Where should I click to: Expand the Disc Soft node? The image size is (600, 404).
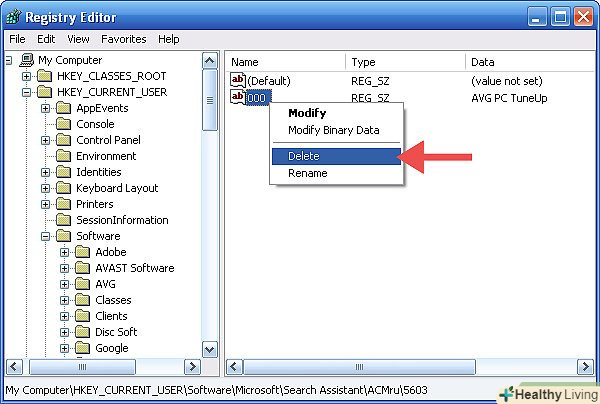tap(64, 332)
